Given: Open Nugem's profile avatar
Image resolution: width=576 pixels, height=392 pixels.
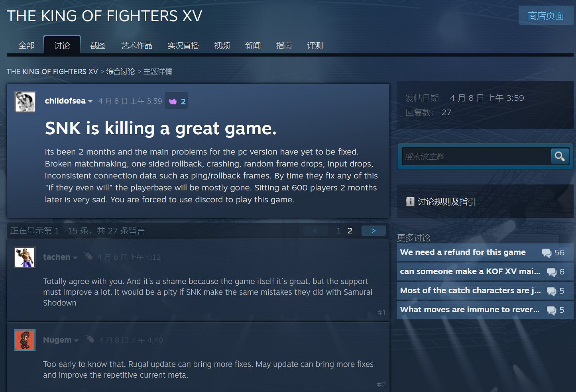Looking at the screenshot, I should point(25,340).
